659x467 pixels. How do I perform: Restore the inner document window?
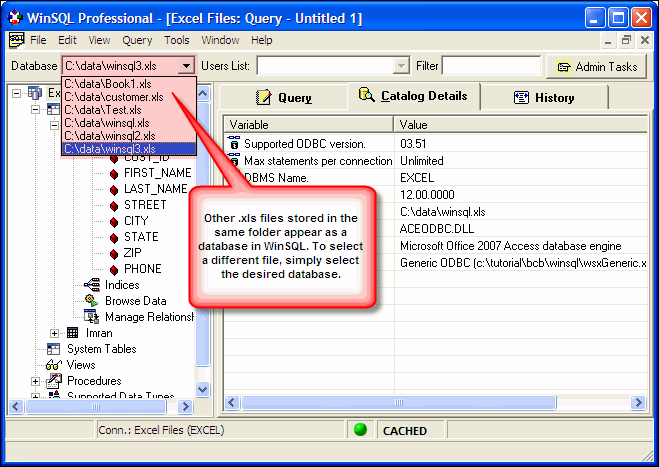(x=626, y=40)
